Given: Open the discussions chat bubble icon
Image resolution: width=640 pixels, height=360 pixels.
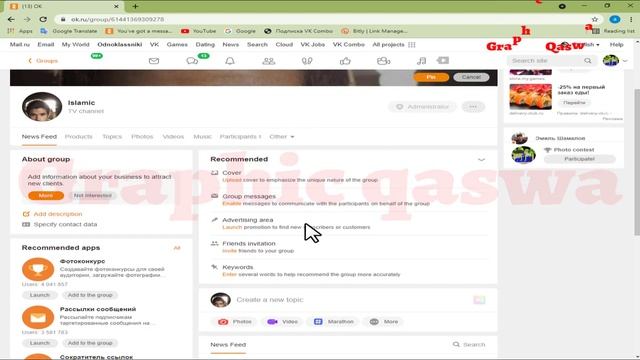Looking at the screenshot, I should pyautogui.click(x=192, y=61).
